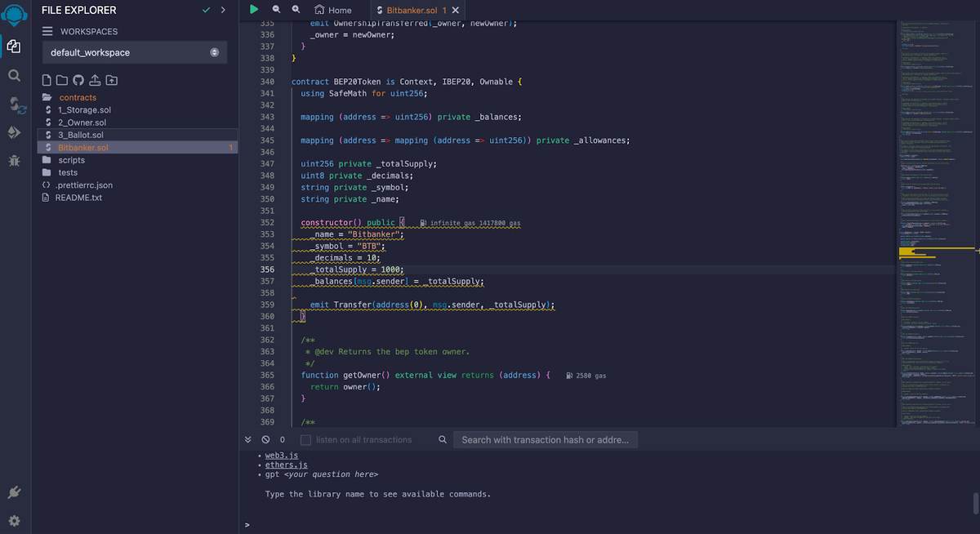This screenshot has width=980, height=534.
Task: Click the '_decimals = 10;' code line
Action: [345, 258]
